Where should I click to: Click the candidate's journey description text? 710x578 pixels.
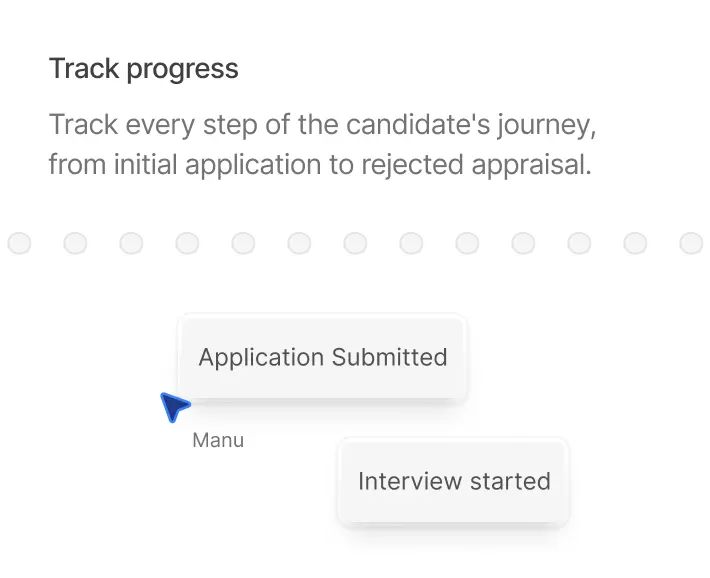(x=322, y=145)
